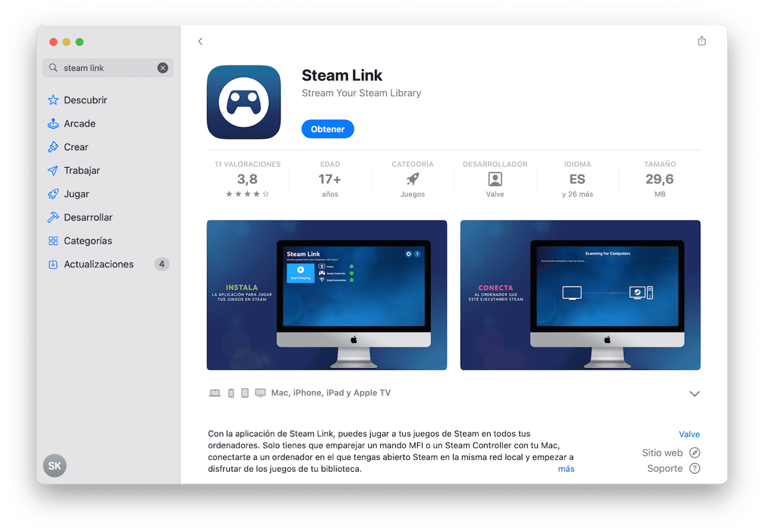Screen dimensions: 764x532
Task: Click the 17+ age rating
Action: (330, 179)
